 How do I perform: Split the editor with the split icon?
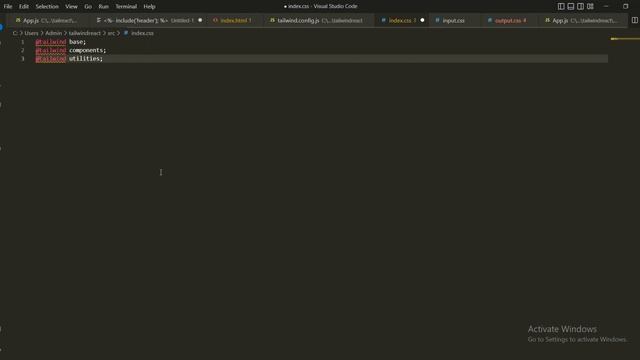point(635,20)
